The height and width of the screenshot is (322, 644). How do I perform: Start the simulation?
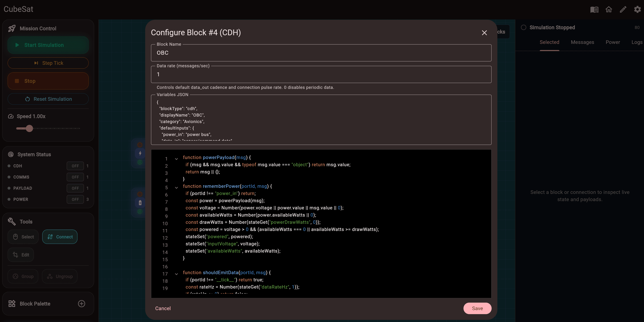48,45
